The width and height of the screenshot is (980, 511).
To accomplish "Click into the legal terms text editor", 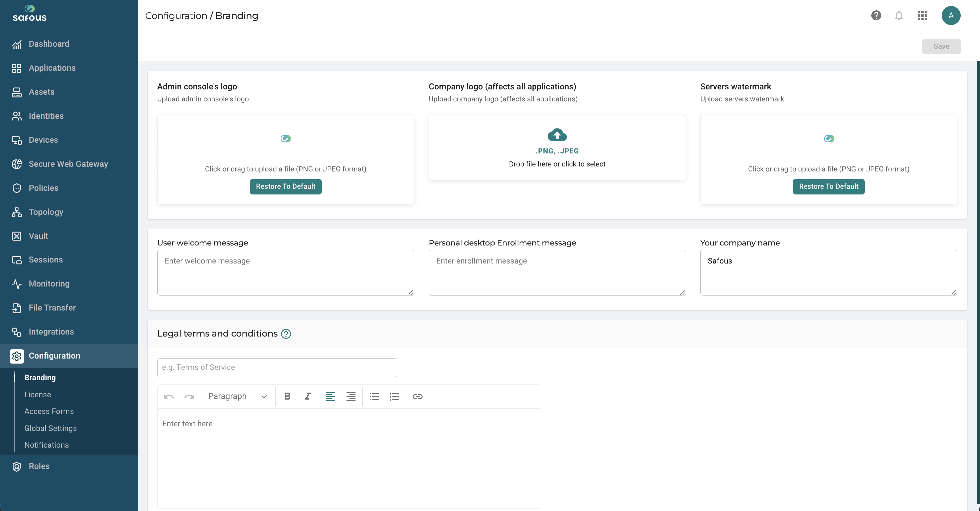I will 349,458.
